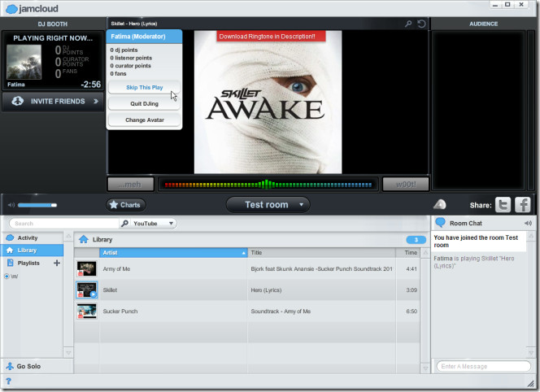Click the Enter A Message chat field
The image size is (540, 392).
click(483, 367)
